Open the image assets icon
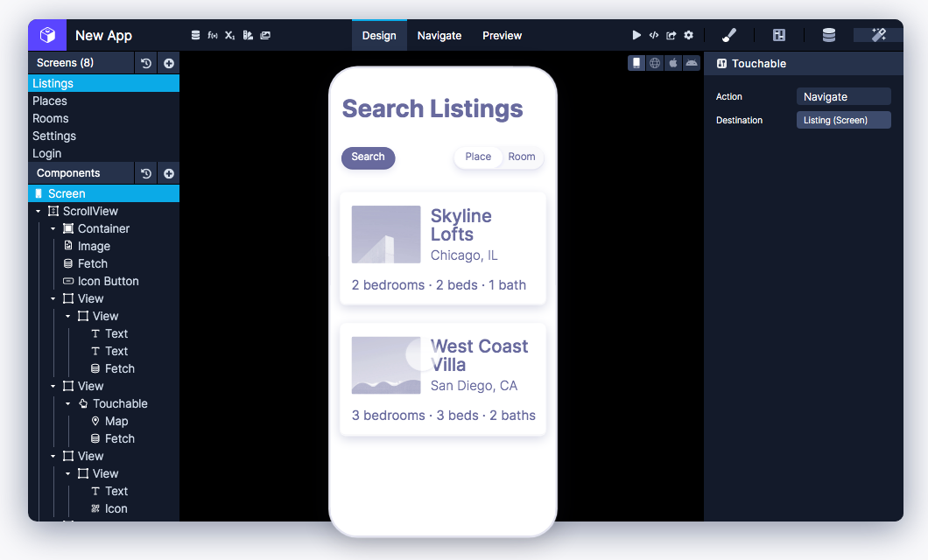 [265, 35]
